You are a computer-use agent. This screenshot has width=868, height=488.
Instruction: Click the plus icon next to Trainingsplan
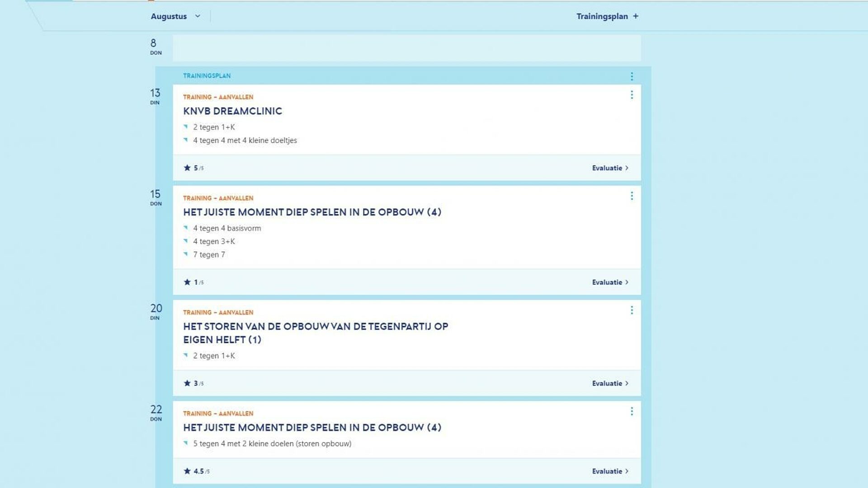tap(636, 16)
